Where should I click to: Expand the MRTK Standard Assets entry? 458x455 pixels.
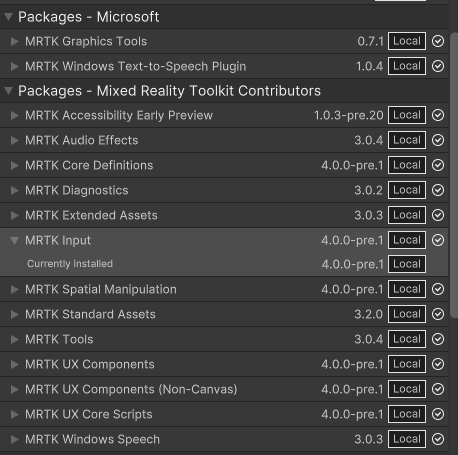(x=15, y=314)
